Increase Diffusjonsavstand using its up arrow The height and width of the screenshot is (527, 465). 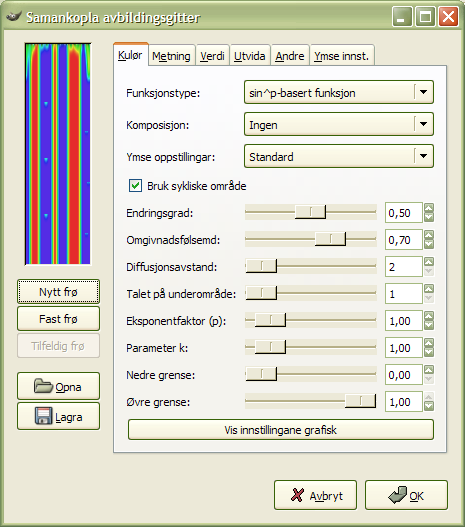click(429, 262)
